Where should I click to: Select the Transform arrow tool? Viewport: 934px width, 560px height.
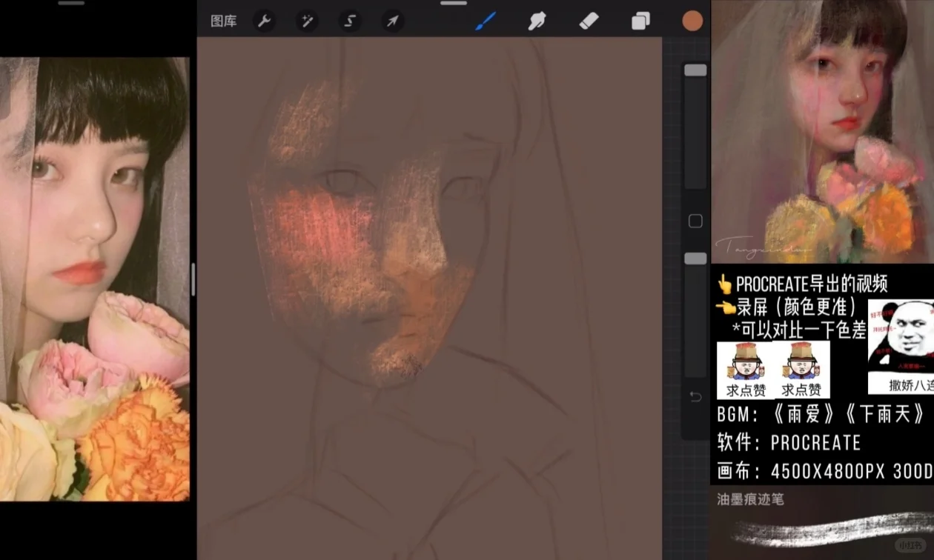pyautogui.click(x=392, y=21)
